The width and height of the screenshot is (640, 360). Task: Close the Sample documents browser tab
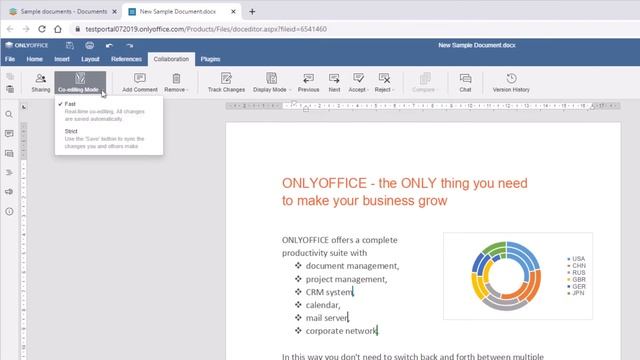click(115, 12)
